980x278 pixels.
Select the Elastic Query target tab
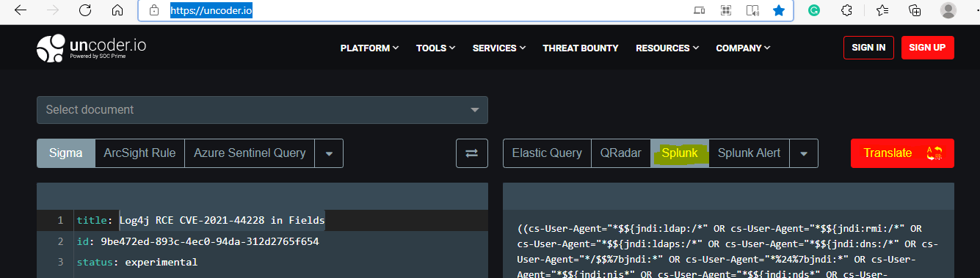[547, 153]
